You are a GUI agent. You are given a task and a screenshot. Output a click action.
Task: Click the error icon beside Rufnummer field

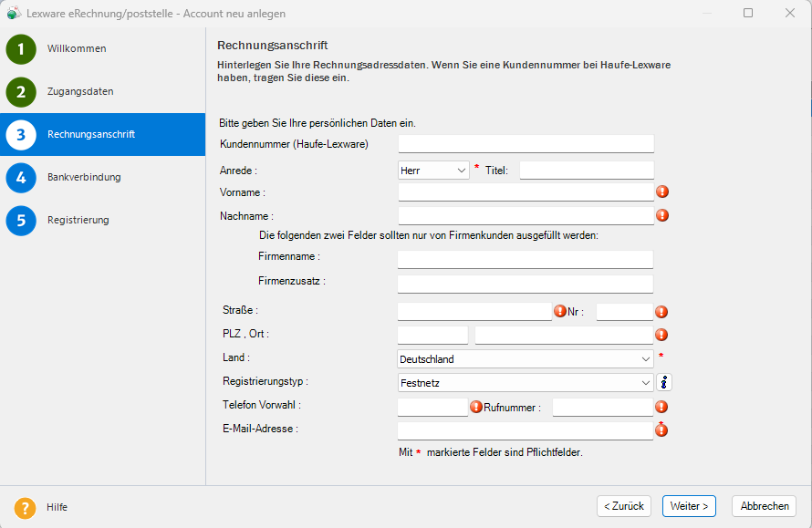(x=661, y=407)
